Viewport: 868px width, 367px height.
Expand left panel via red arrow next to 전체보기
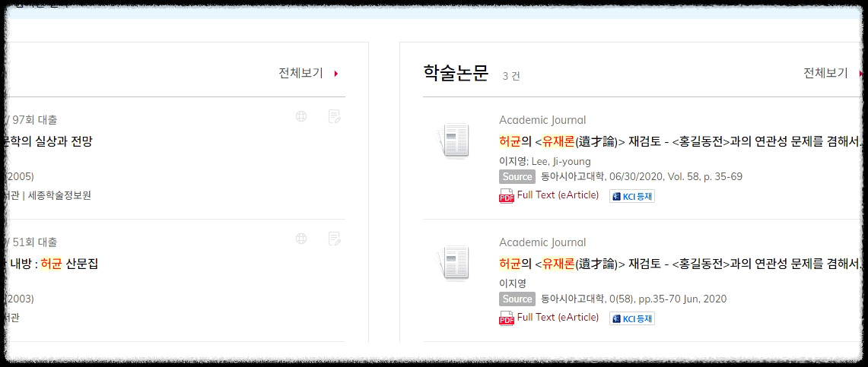(x=336, y=74)
